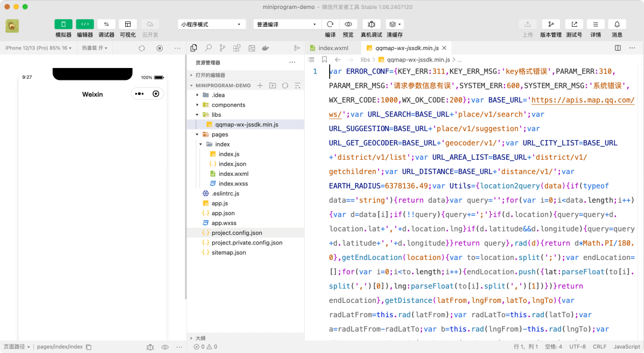Open the extensions sidebar view
The image size is (644, 353).
(x=237, y=48)
